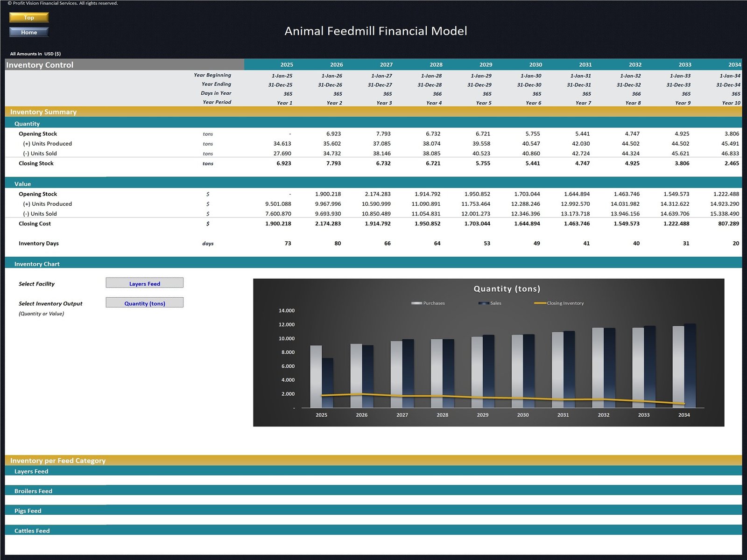Expand the Broilers Feed category section
Image resolution: width=747 pixels, height=560 pixels.
[x=33, y=491]
